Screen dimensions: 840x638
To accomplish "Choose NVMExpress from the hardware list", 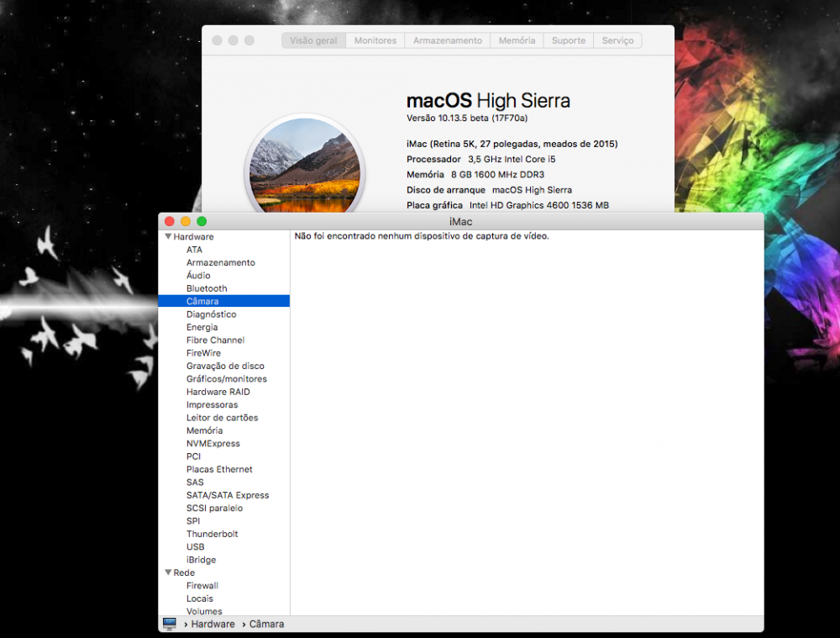I will (x=213, y=443).
